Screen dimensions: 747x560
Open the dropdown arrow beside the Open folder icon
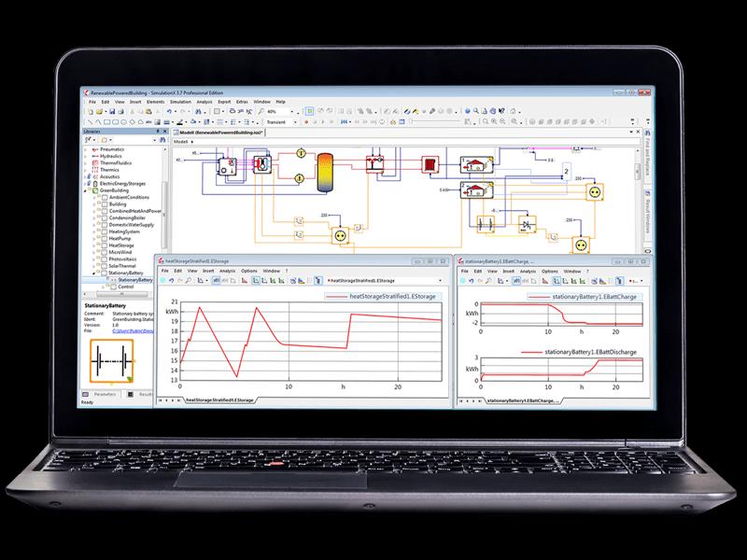[x=105, y=112]
